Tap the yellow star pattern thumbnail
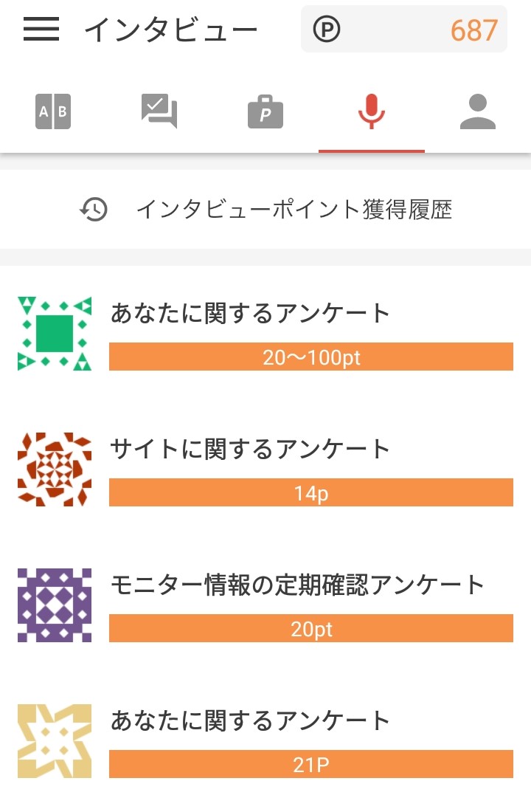The height and width of the screenshot is (812, 531). click(55, 741)
